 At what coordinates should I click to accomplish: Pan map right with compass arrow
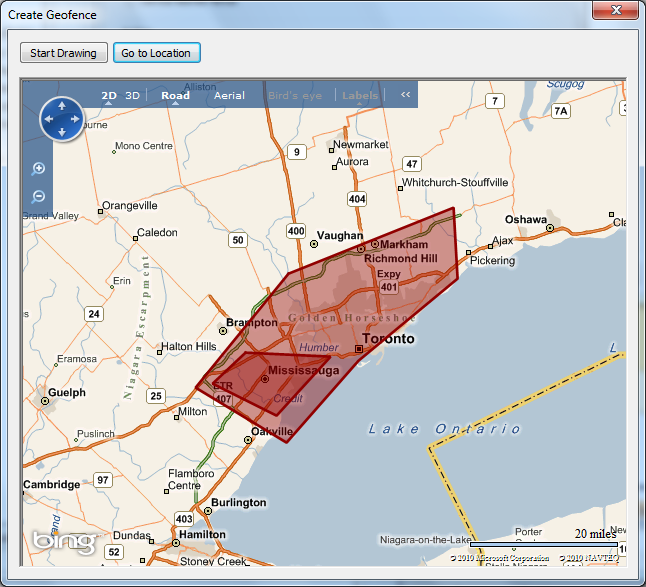click(75, 119)
